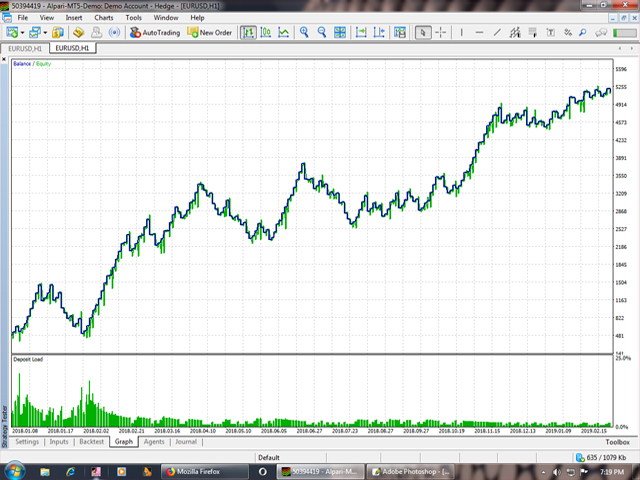Click the Equity legend label

click(x=44, y=64)
